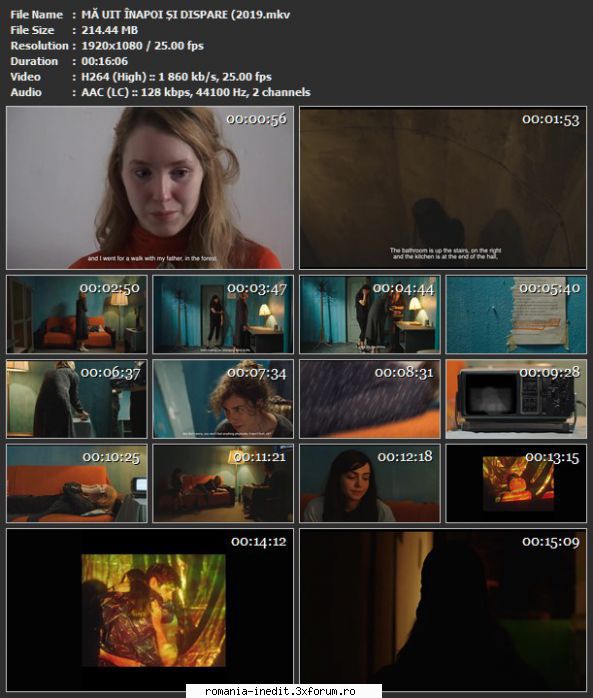The image size is (593, 698).
Task: Select the frame stamped 00:02:50
Action: [77, 314]
